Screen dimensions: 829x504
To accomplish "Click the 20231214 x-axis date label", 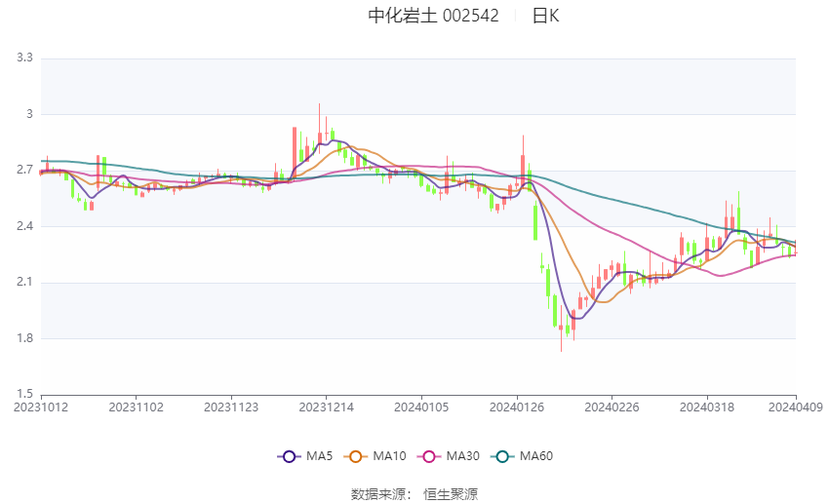I will 326,407.
